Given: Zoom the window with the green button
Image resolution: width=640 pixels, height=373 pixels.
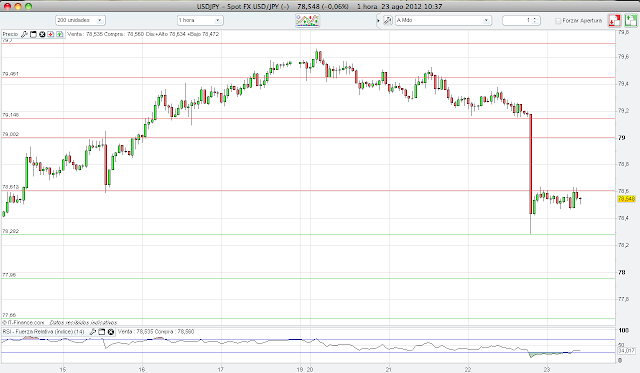Looking at the screenshot, I should [28, 6].
